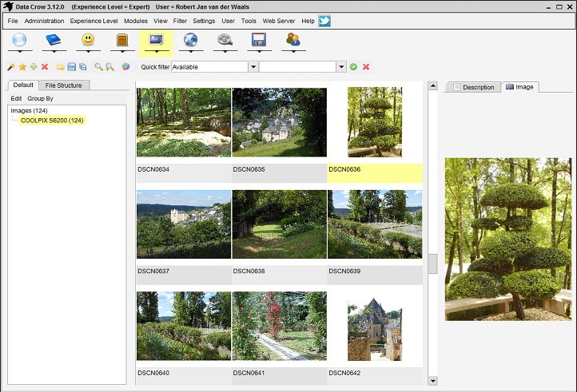Open the Experience Level menu
This screenshot has height=392, width=577.
pos(94,21)
